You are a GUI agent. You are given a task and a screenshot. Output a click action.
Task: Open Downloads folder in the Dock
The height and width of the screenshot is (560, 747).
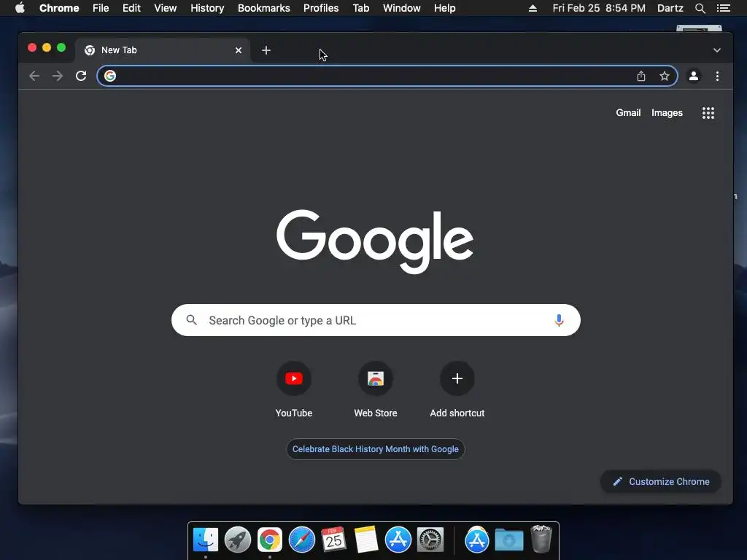pyautogui.click(x=509, y=540)
